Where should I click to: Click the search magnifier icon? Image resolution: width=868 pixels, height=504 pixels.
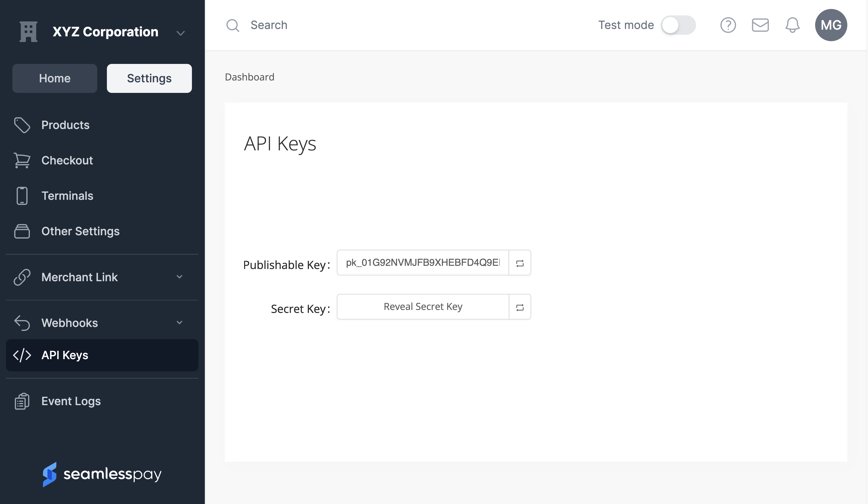coord(232,25)
